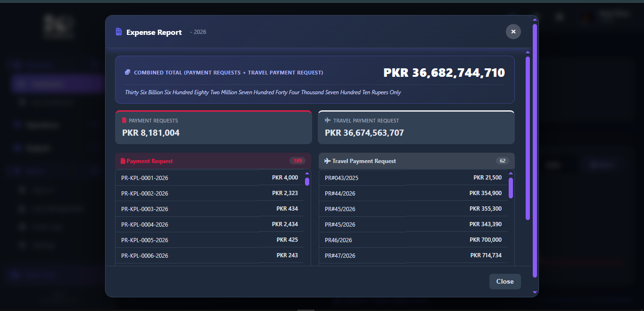Click the amount PKR 2,323
Image resolution: width=644 pixels, height=311 pixels.
click(x=285, y=193)
